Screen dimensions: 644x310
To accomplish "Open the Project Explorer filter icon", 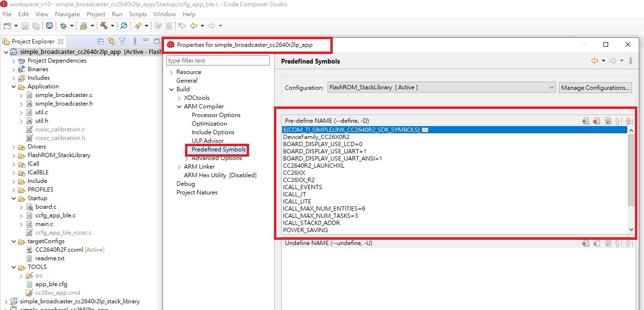I will [122, 42].
